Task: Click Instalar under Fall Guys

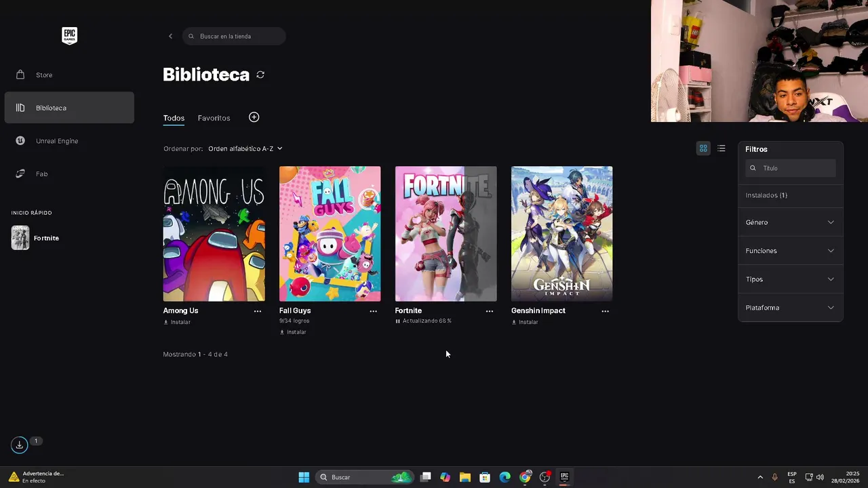Action: (x=293, y=332)
